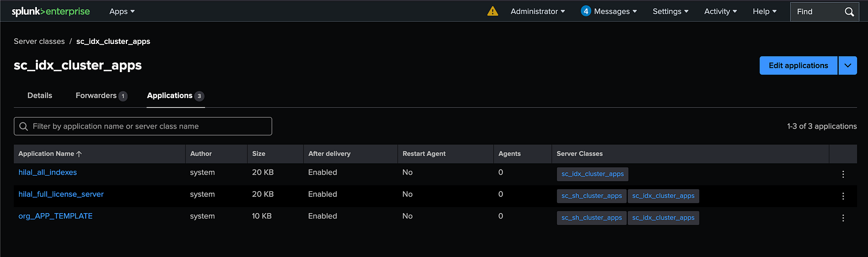Click sc_sh_cluster_apps tag in org_APP_TEMPLATE row
This screenshot has width=868, height=257.
[591, 218]
